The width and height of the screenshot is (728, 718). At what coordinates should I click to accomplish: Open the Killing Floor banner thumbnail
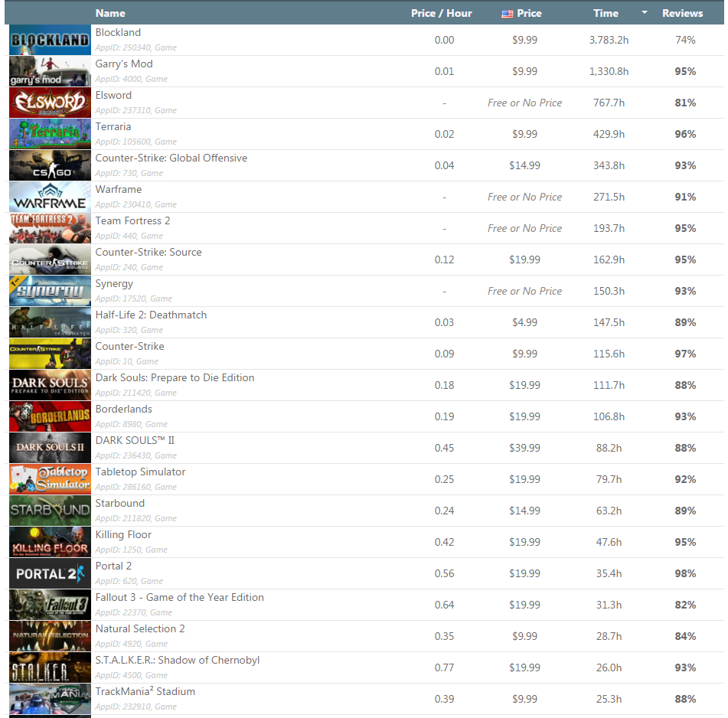point(51,542)
